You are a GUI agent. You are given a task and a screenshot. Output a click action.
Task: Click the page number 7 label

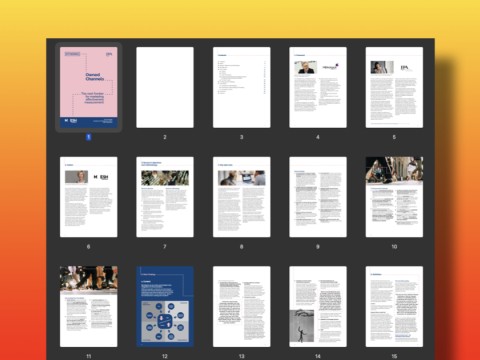165,247
